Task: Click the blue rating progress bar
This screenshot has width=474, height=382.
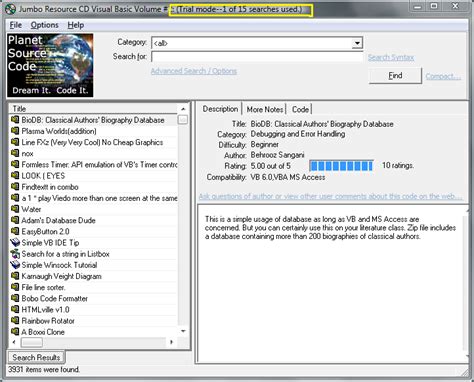Action: [341, 165]
